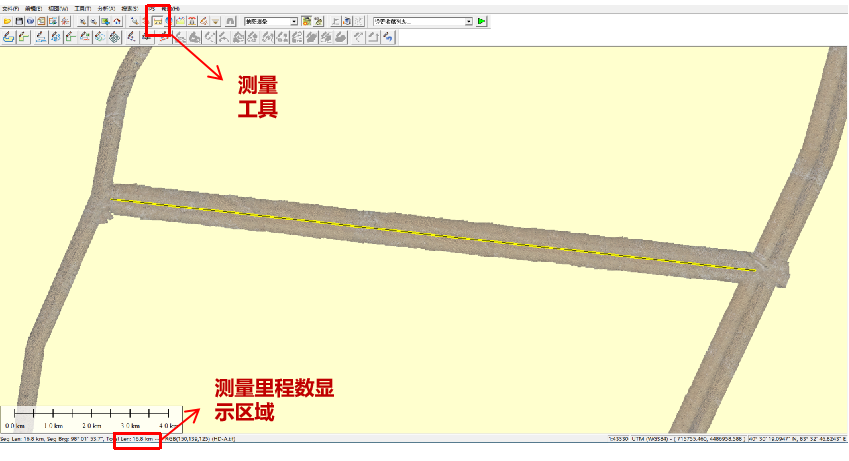Click the green play arrow button
The image size is (849, 461).
[482, 21]
